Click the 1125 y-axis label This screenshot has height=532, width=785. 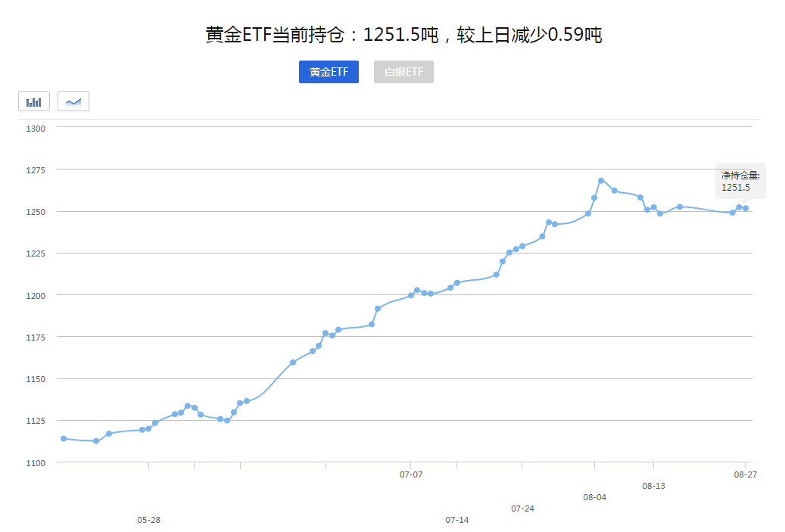point(36,421)
